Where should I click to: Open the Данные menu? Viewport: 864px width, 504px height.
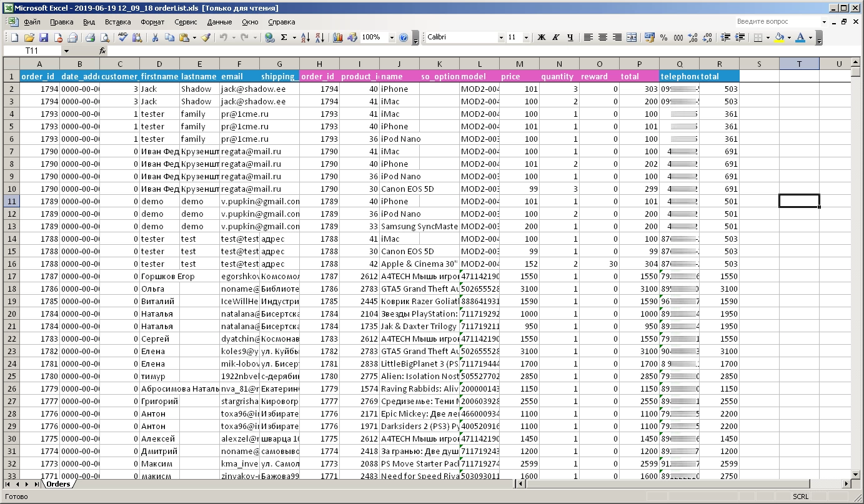pos(220,22)
